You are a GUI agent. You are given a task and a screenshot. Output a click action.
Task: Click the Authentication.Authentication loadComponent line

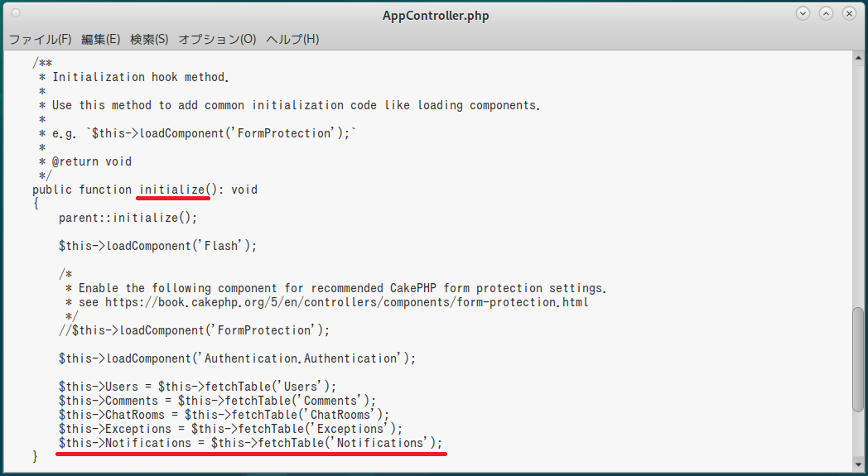[x=237, y=358]
